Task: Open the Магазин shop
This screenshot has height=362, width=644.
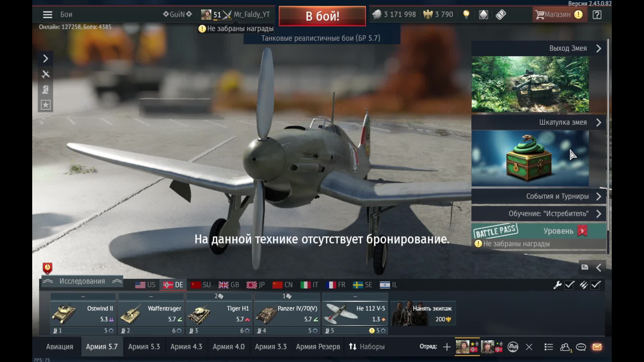Action: [x=559, y=14]
